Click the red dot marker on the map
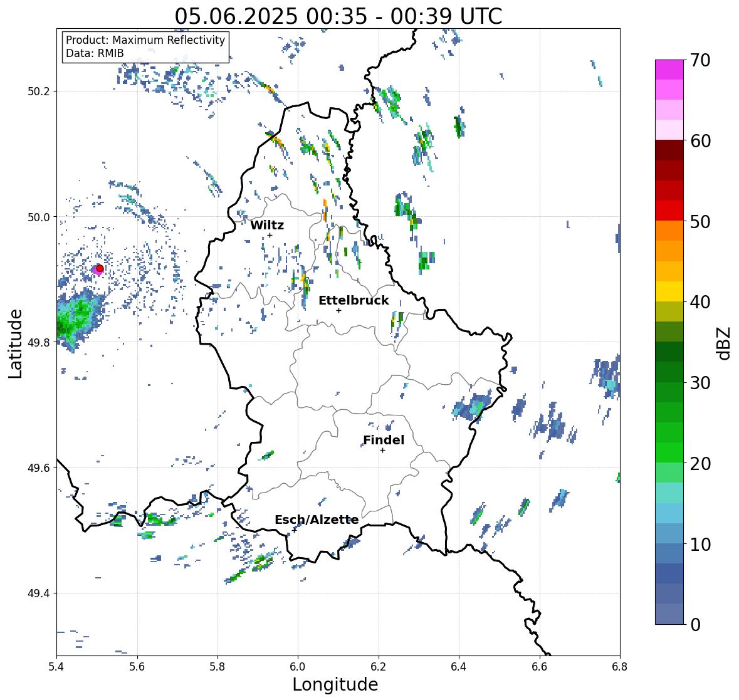The height and width of the screenshot is (700, 739). [x=100, y=268]
